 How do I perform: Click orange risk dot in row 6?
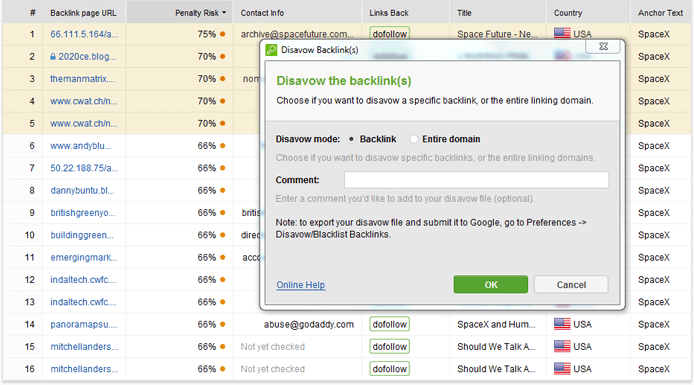(223, 146)
